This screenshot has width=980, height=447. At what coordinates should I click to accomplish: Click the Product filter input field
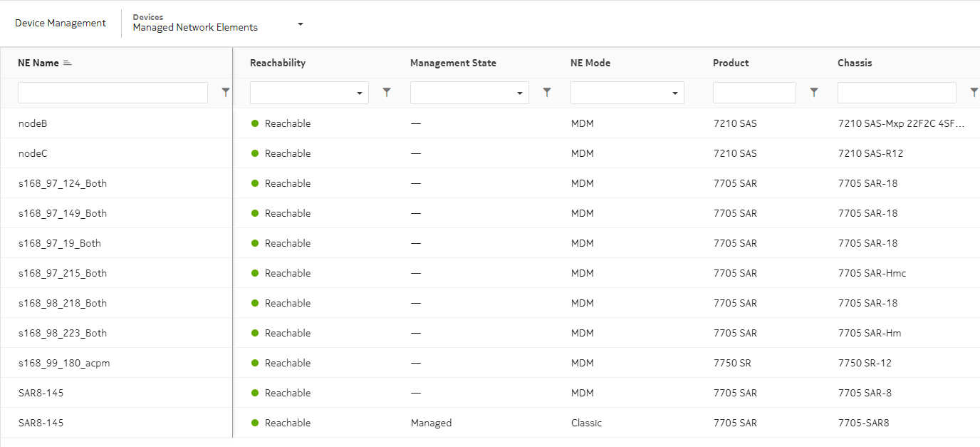point(754,92)
